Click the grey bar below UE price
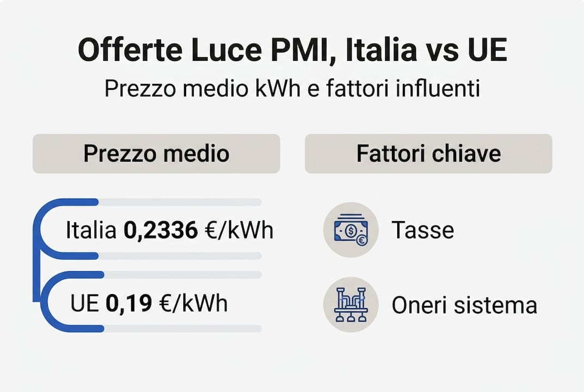 click(x=182, y=329)
